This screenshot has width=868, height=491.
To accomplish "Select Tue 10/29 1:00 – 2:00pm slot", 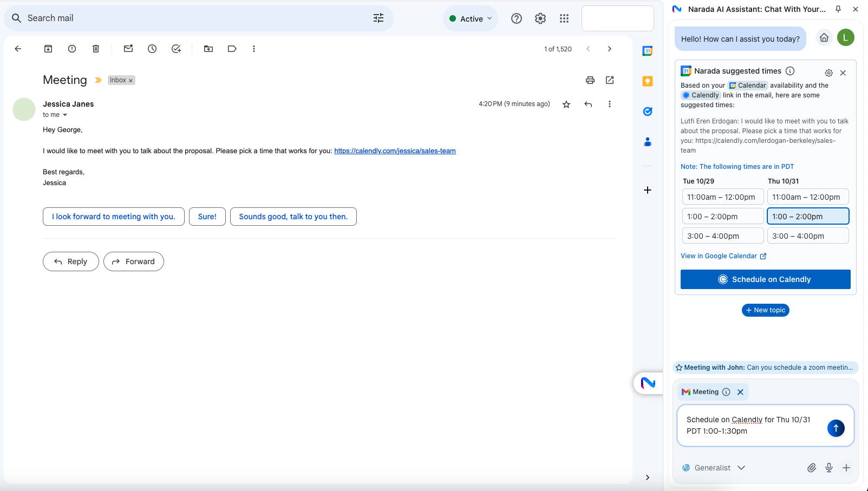I will pyautogui.click(x=723, y=217).
